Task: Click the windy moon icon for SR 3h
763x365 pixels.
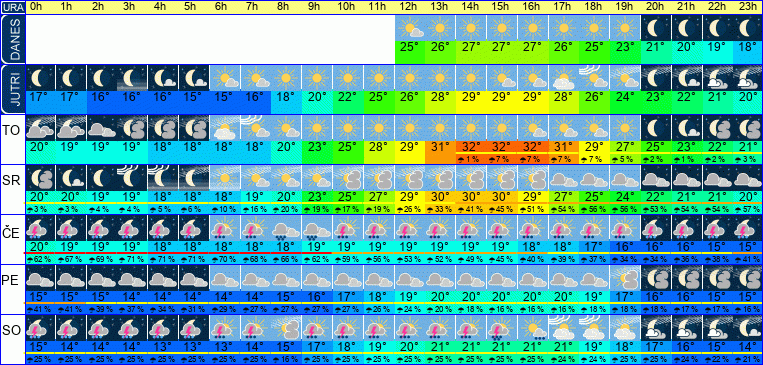Action: point(132,178)
